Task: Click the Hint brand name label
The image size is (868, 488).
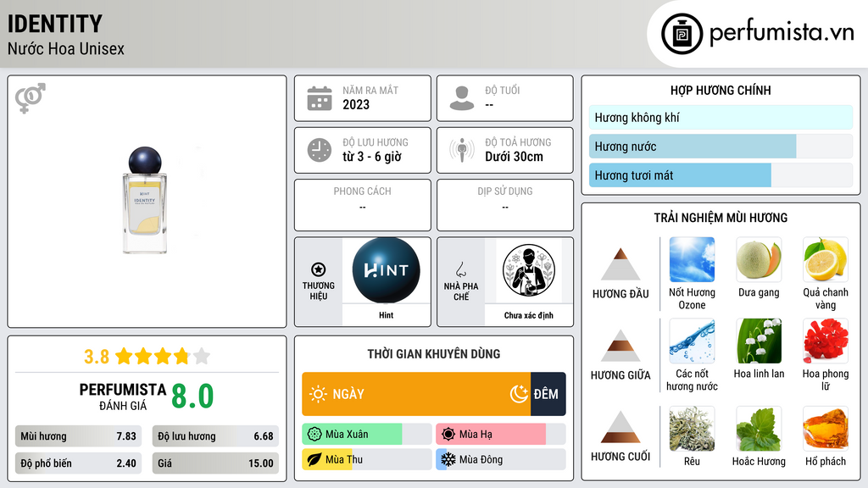Action: click(387, 315)
